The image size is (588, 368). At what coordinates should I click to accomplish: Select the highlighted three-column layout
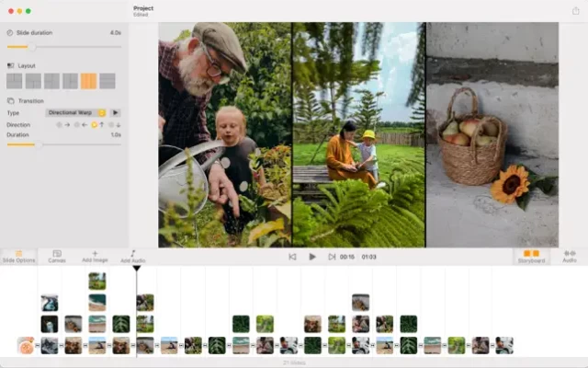(x=88, y=81)
